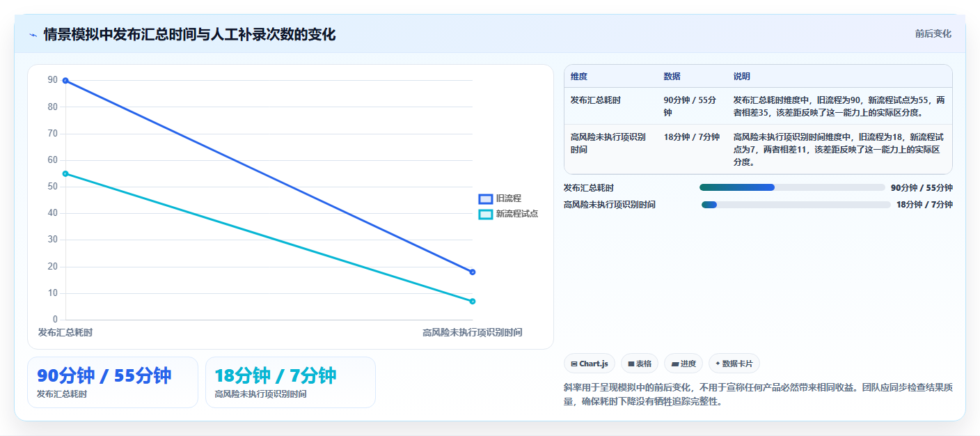This screenshot has width=980, height=436.
Task: Click the chart icon in Chart.js chip
Action: (x=574, y=364)
